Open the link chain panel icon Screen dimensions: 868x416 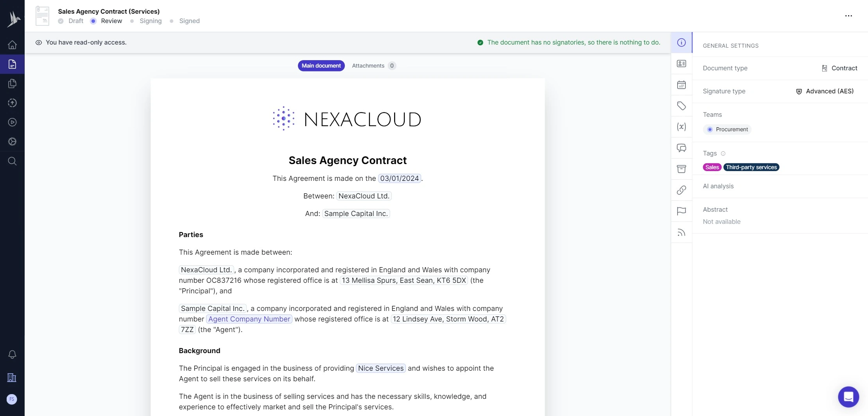[681, 190]
